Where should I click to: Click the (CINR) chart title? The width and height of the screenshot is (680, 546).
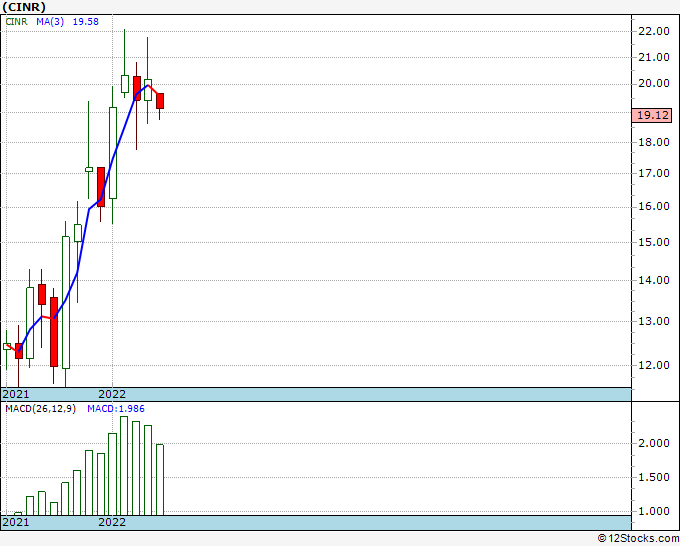click(24, 7)
